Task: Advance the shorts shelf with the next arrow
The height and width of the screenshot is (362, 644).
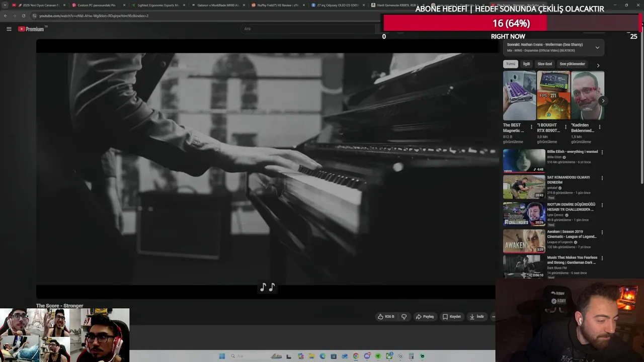Action: (603, 101)
